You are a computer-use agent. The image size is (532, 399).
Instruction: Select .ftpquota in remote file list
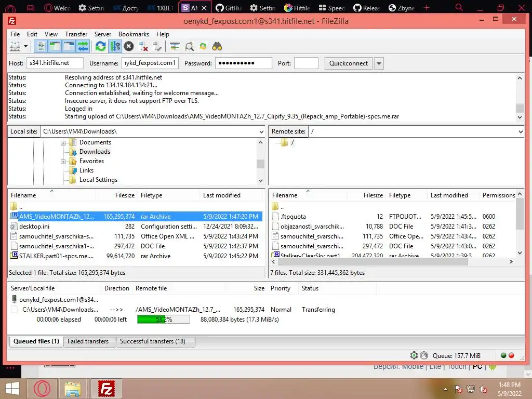click(x=394, y=217)
